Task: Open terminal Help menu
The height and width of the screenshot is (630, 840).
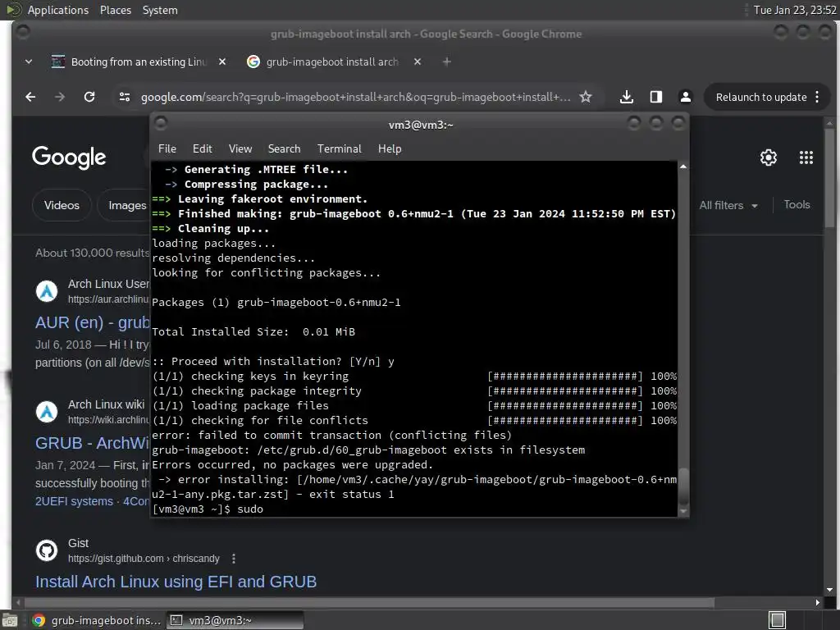Action: coord(390,149)
